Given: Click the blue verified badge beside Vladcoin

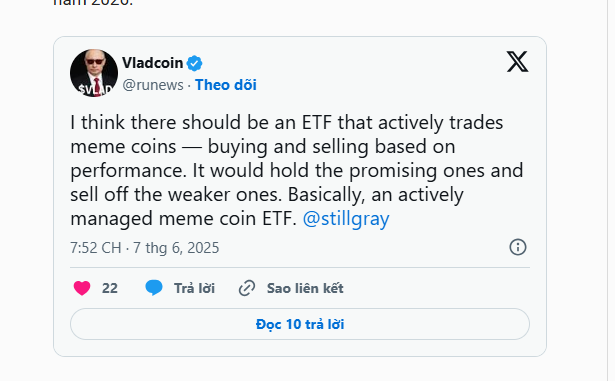Looking at the screenshot, I should 194,63.
